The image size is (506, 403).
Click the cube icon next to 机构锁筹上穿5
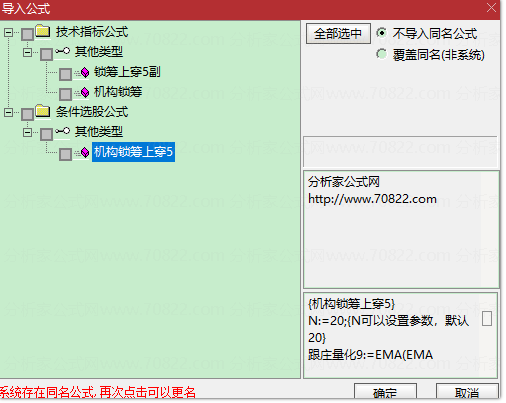85,152
